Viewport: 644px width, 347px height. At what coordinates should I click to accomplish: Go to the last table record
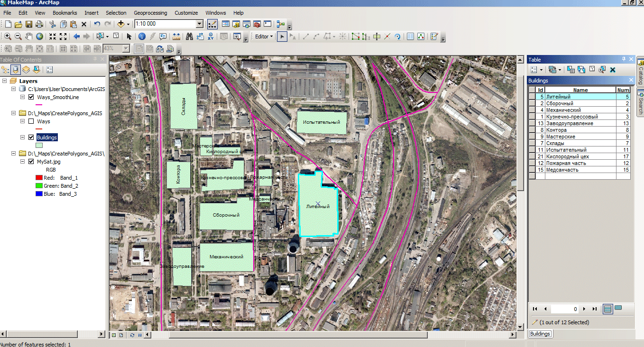pos(595,309)
